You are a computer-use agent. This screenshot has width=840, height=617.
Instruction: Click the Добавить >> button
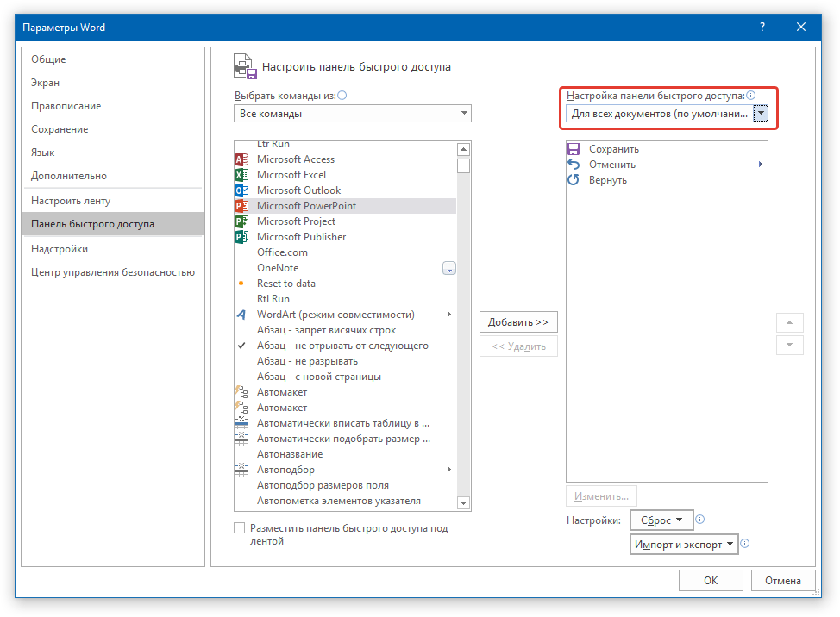[518, 322]
